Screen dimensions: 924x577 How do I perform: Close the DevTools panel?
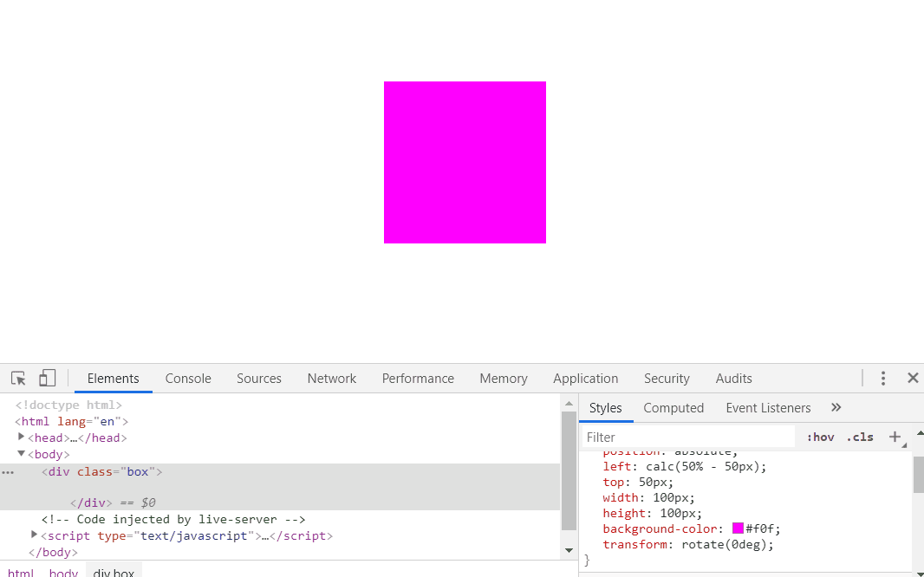[913, 378]
